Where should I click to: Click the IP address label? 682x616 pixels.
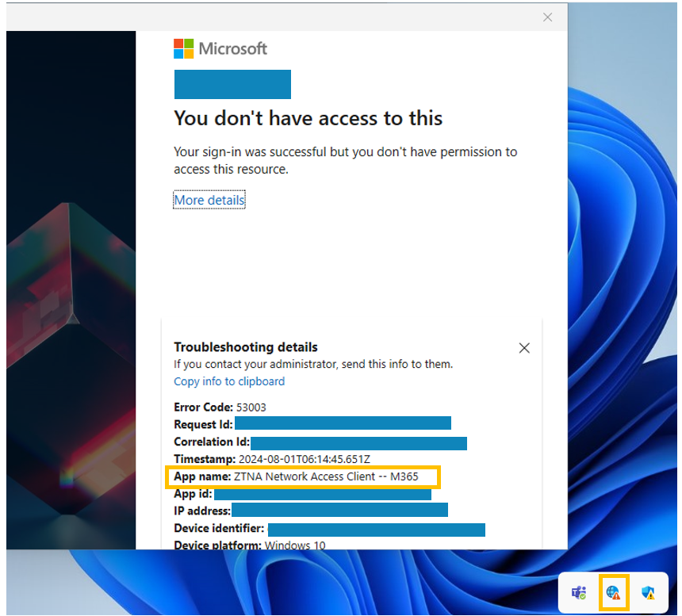(202, 511)
